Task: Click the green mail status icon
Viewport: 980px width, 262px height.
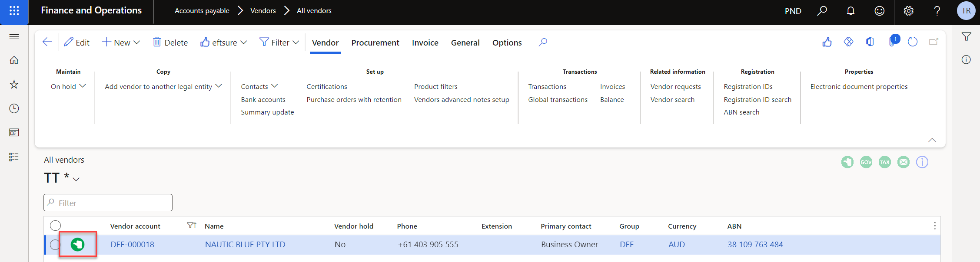Action: [903, 162]
